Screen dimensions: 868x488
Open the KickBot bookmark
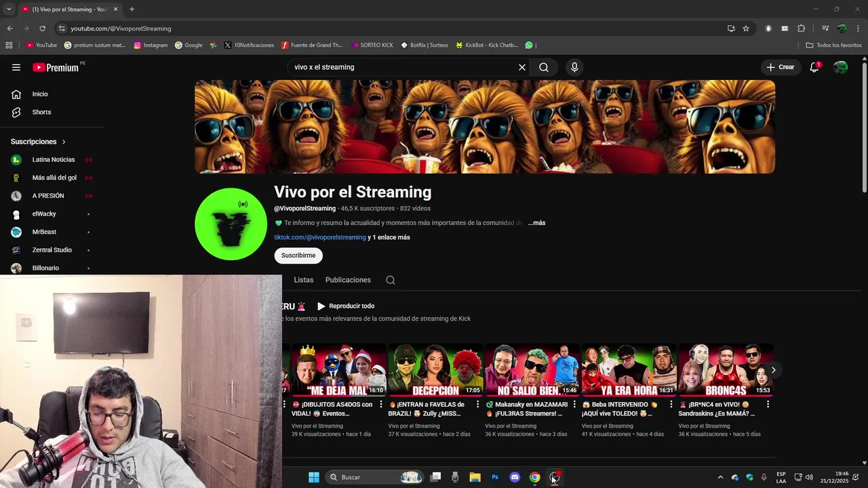click(x=486, y=45)
